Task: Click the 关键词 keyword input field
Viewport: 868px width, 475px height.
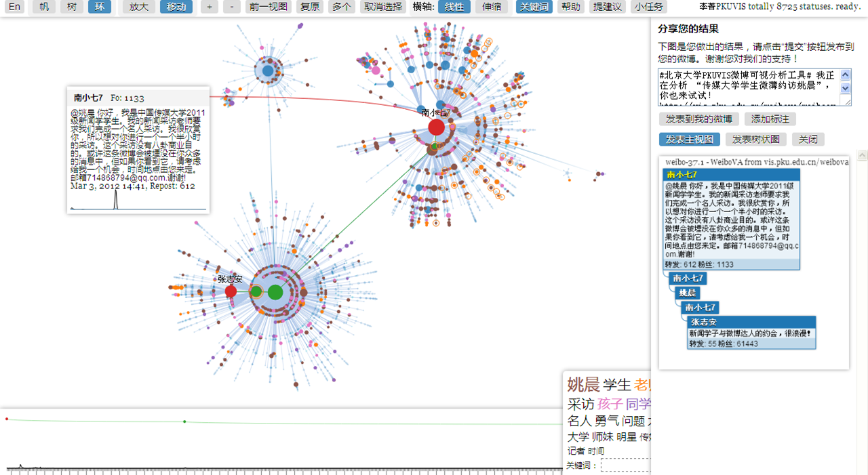Action: click(x=625, y=465)
